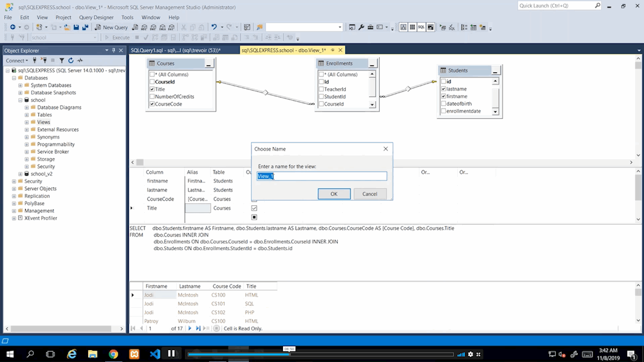The height and width of the screenshot is (362, 644).
Task: Pin the Object Explorer panel
Action: pyautogui.click(x=114, y=50)
